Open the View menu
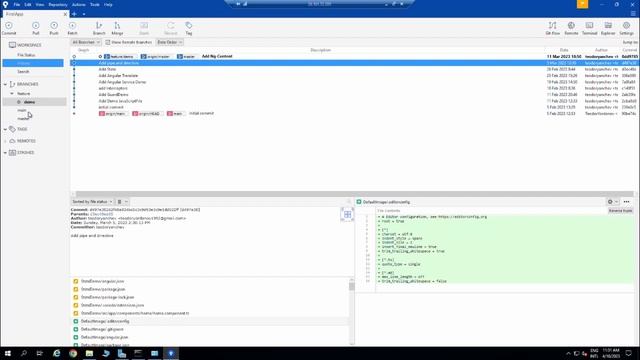Screen dimensions: 640x360 [x=40, y=4]
